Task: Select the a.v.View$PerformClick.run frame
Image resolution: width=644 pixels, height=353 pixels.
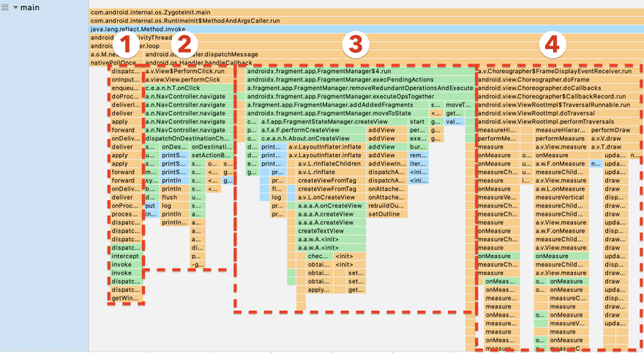Action: 189,71
